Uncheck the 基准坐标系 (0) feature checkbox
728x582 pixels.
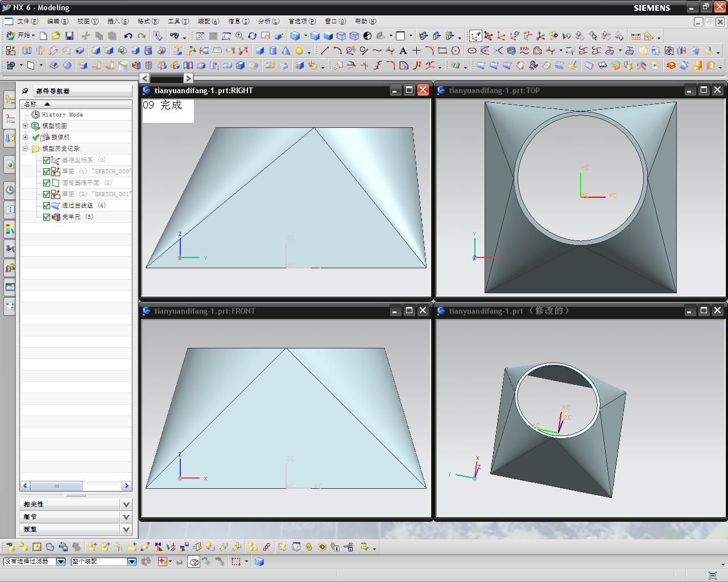click(47, 160)
